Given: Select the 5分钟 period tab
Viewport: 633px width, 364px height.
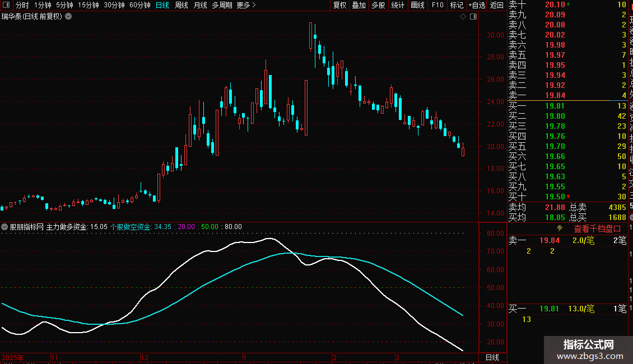Looking at the screenshot, I should point(64,5).
